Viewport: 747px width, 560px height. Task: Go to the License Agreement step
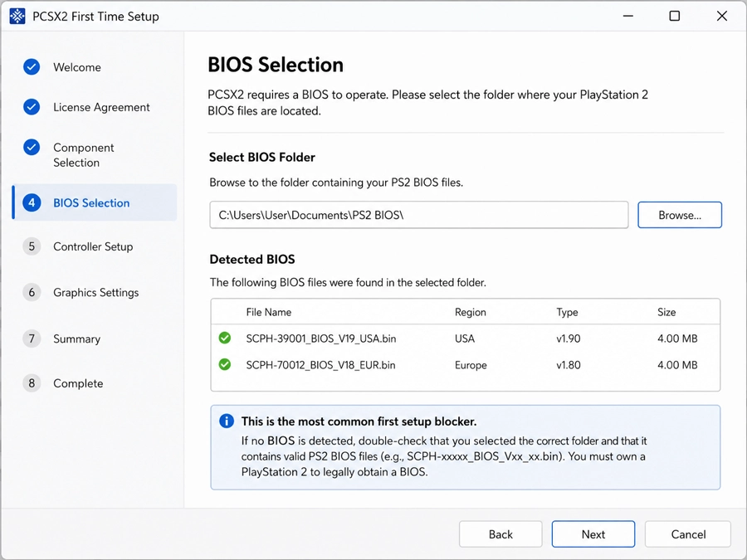point(101,107)
